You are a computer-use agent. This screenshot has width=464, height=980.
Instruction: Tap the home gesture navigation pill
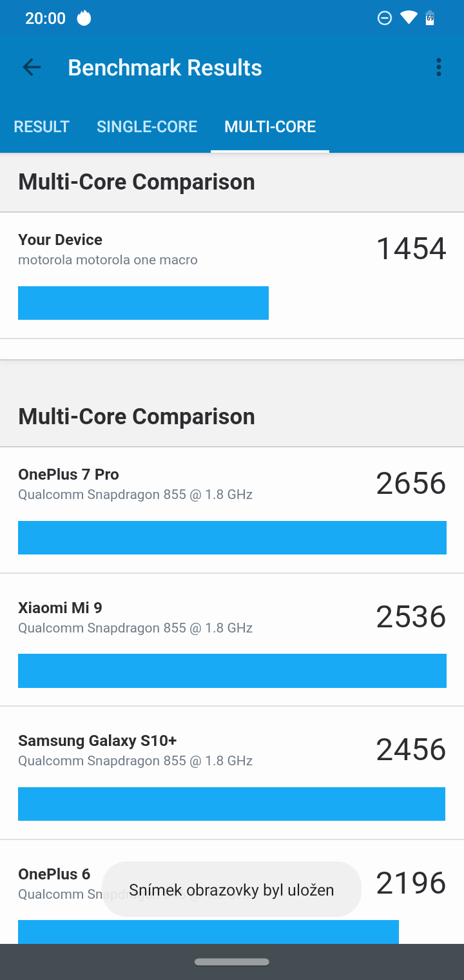tap(232, 962)
